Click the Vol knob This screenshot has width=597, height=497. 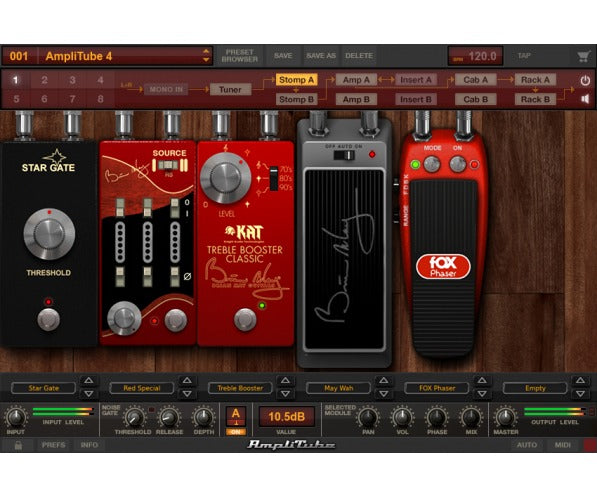pos(402,417)
